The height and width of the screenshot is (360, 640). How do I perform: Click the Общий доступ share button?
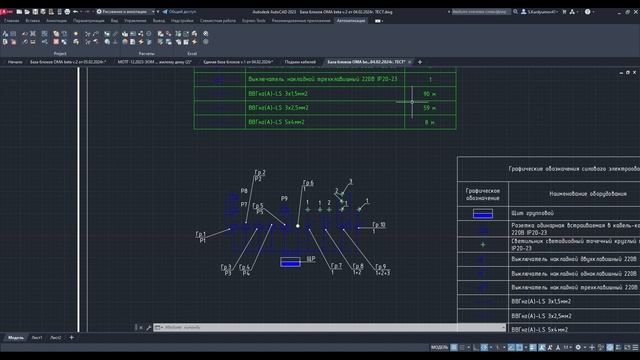pos(179,12)
